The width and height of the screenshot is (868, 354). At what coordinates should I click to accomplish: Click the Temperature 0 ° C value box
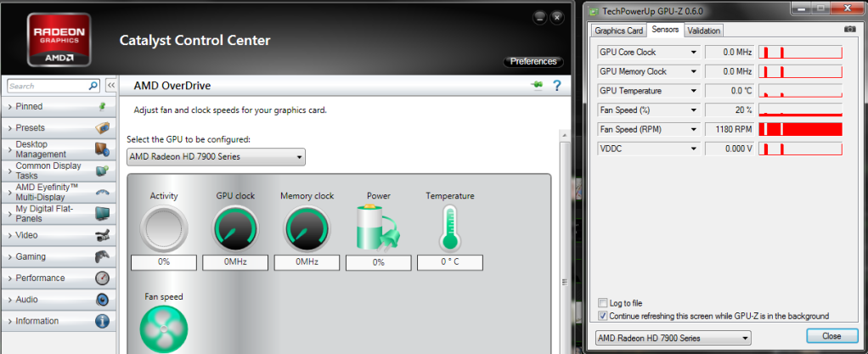[x=450, y=262]
